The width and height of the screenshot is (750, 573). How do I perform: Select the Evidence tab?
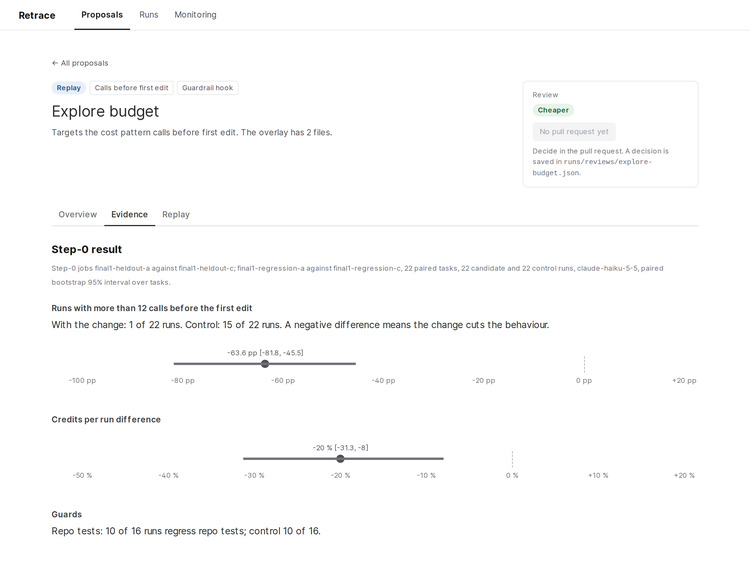pos(129,214)
